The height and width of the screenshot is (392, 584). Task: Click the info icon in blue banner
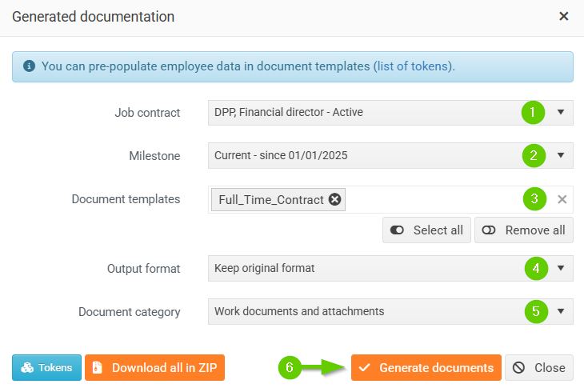pyautogui.click(x=30, y=66)
